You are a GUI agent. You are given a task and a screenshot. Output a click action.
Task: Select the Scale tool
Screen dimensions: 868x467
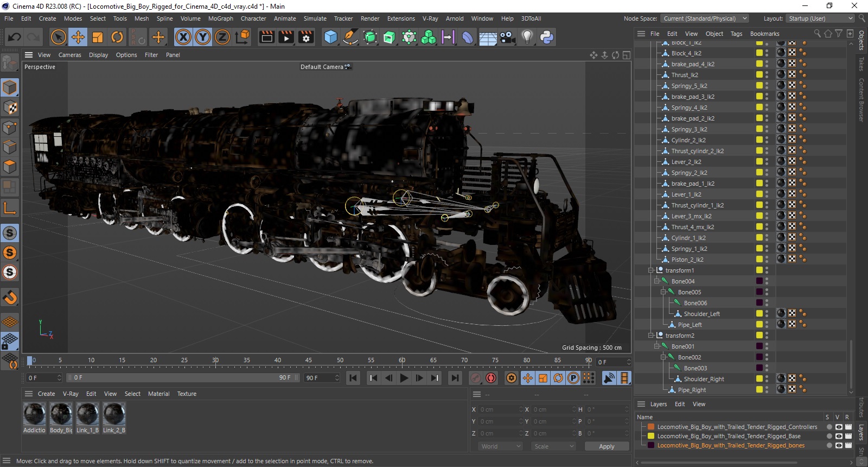click(98, 37)
